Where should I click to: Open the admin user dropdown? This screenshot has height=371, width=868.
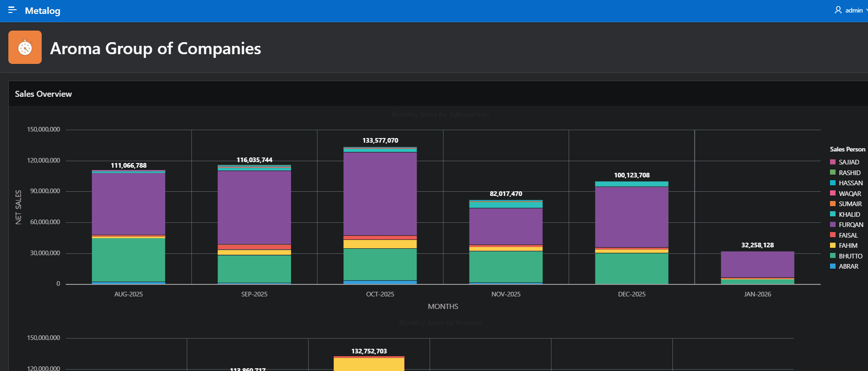click(854, 10)
